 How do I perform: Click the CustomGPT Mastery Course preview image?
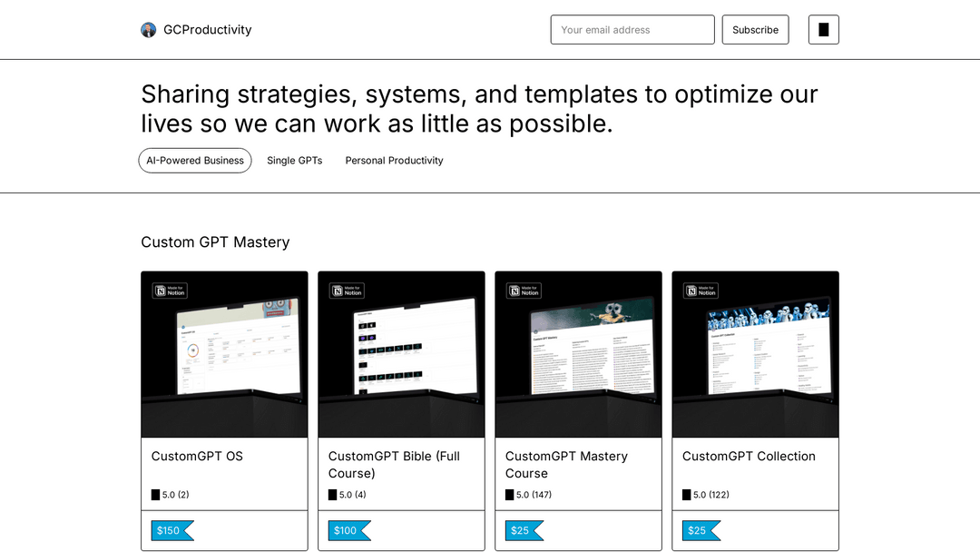click(578, 354)
